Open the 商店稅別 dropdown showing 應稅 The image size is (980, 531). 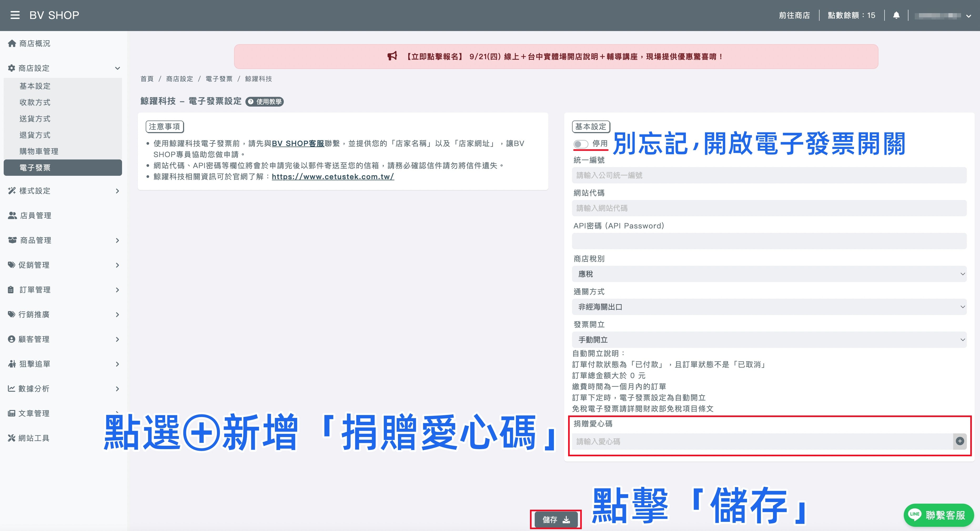(769, 274)
